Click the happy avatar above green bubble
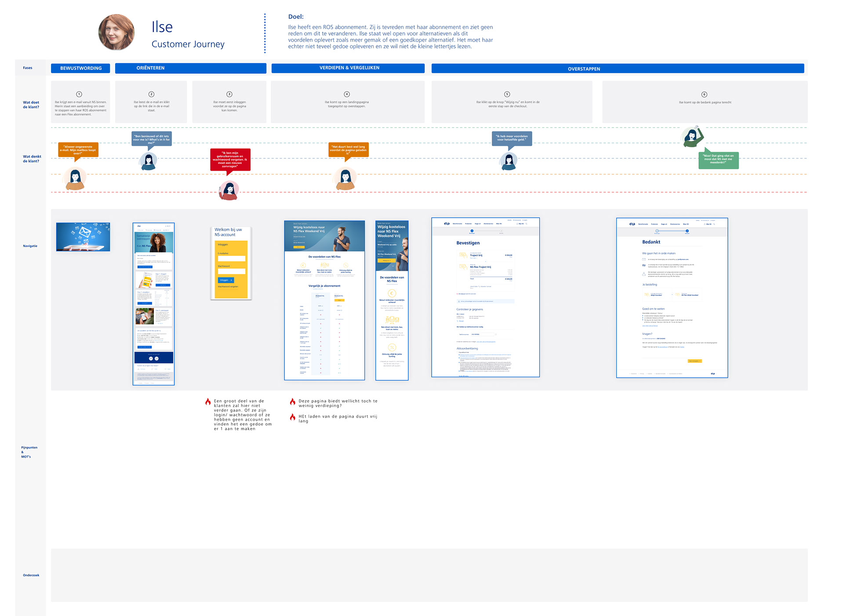Screen dimensions: 844x616 coord(693,137)
